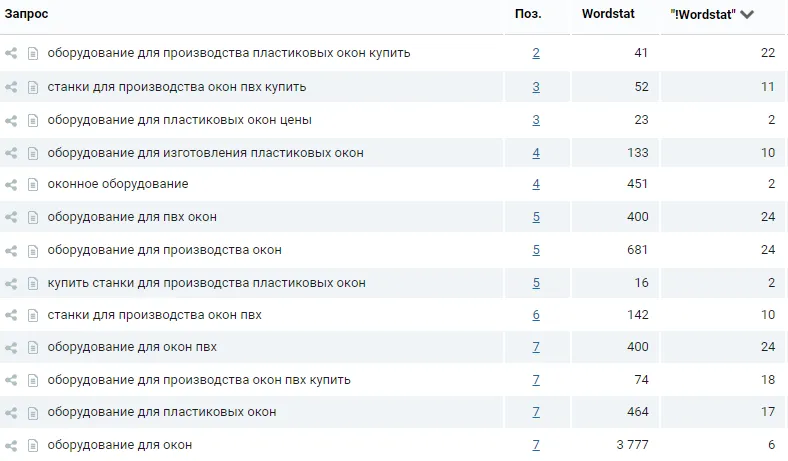Click share icon for 'купить станки для производства пластиковых окон'
Viewport: 788px width, 461px height.
tap(11, 283)
